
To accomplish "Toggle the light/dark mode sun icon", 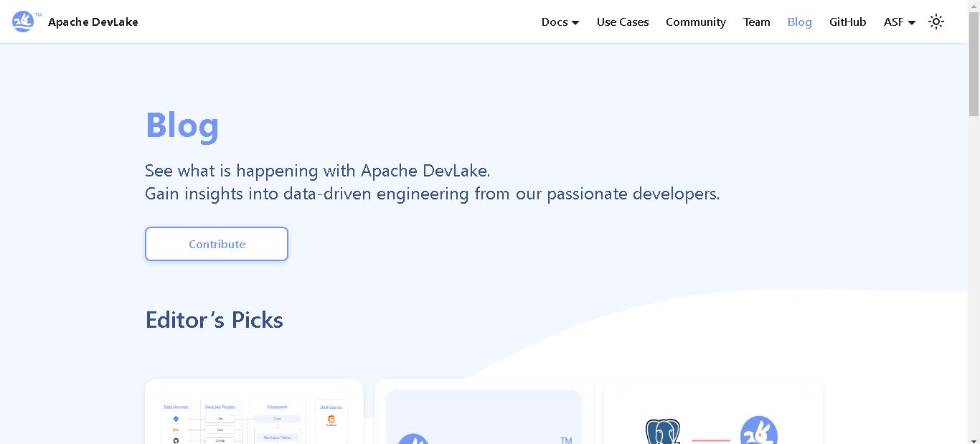I will click(x=936, y=22).
